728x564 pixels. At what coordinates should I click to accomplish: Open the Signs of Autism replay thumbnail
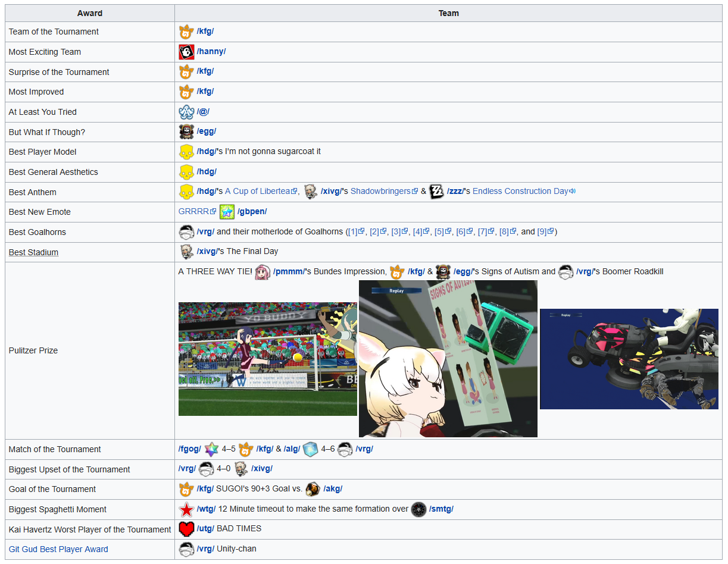tap(448, 359)
